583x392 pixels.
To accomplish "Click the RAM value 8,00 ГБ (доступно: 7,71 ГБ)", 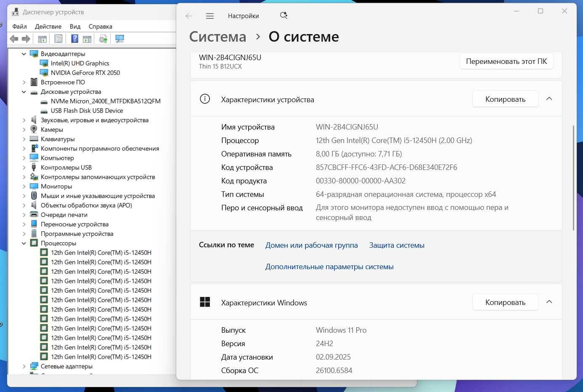I will pyautogui.click(x=359, y=154).
